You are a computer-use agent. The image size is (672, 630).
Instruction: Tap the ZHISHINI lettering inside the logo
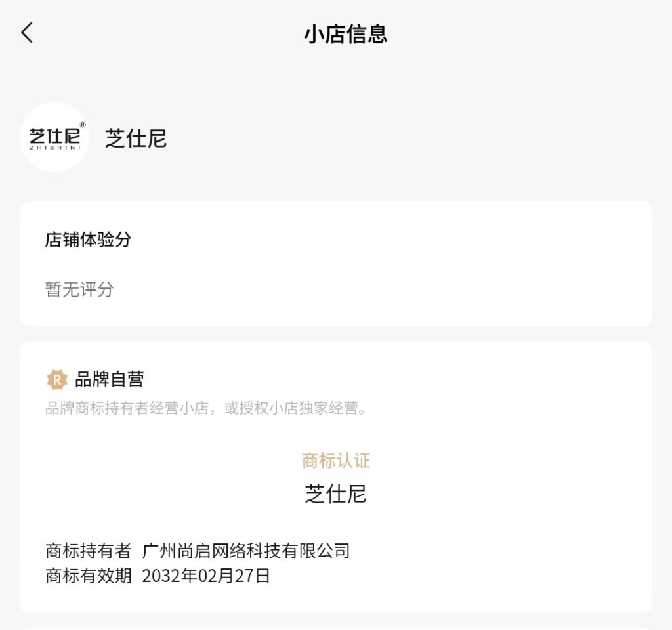click(x=54, y=148)
